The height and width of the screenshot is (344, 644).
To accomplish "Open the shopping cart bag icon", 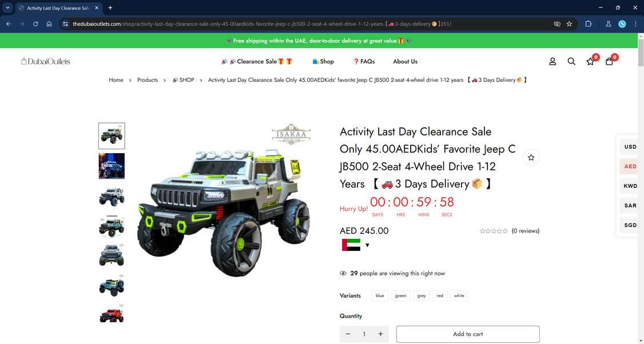I will point(609,62).
